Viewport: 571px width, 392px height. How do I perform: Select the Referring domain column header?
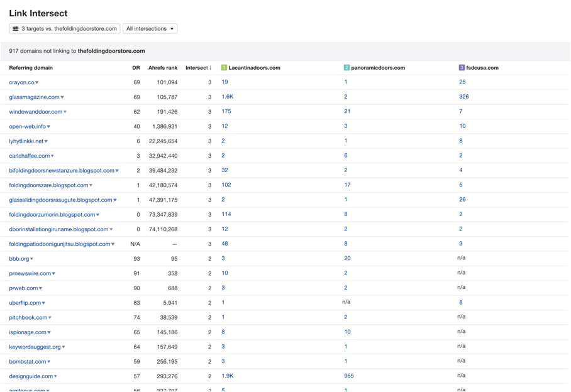tap(31, 68)
